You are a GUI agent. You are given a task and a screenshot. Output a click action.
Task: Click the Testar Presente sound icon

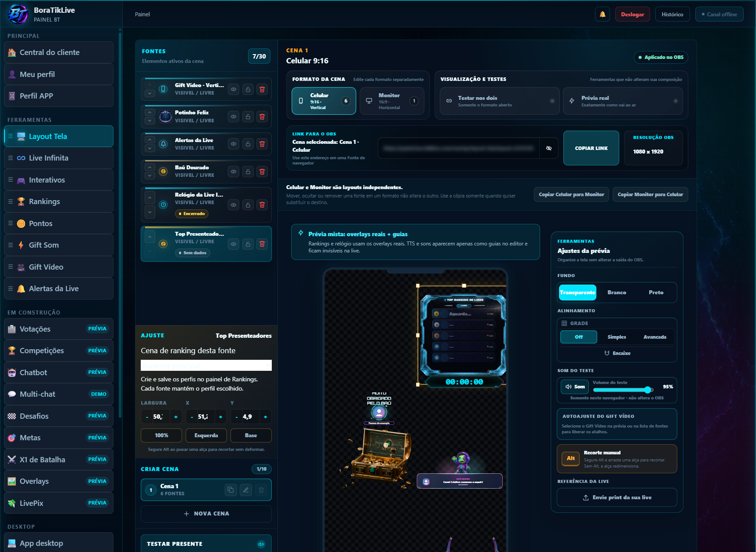261,544
